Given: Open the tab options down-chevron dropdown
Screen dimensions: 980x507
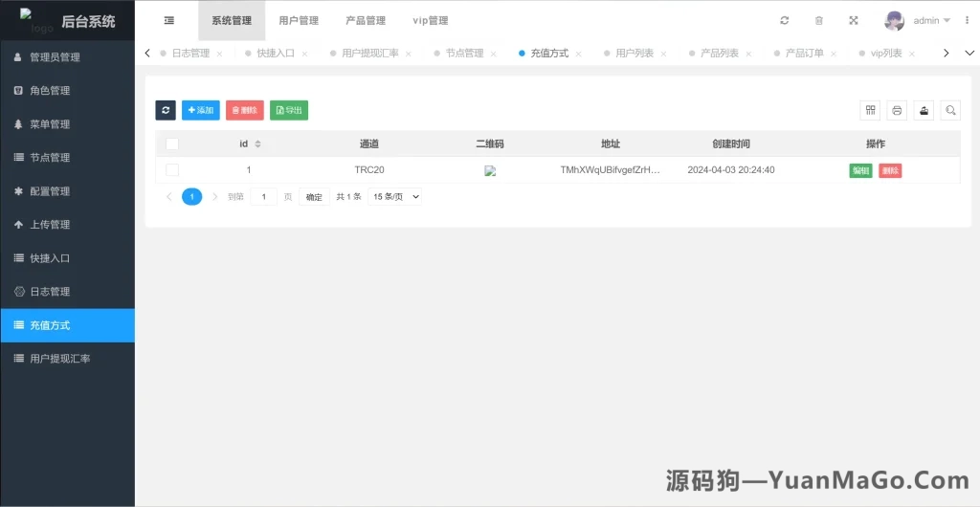Looking at the screenshot, I should pyautogui.click(x=969, y=53).
